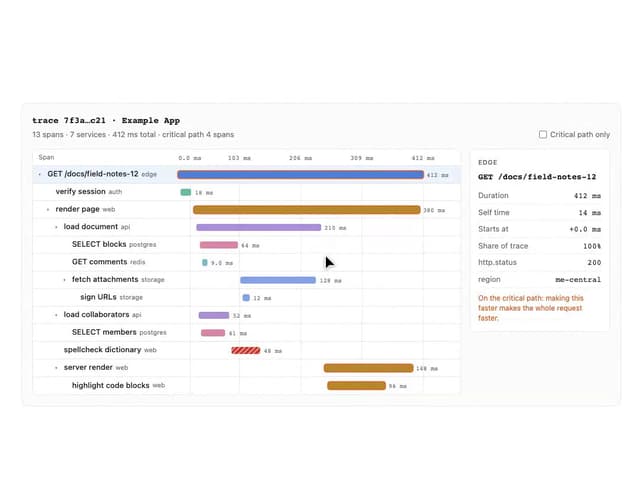Image resolution: width=640 pixels, height=480 pixels.
Task: Open the SELECT members span row
Action: (x=247, y=333)
